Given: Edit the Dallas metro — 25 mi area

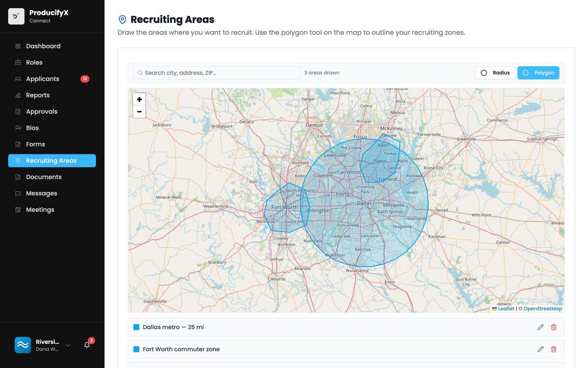Looking at the screenshot, I should tap(540, 327).
